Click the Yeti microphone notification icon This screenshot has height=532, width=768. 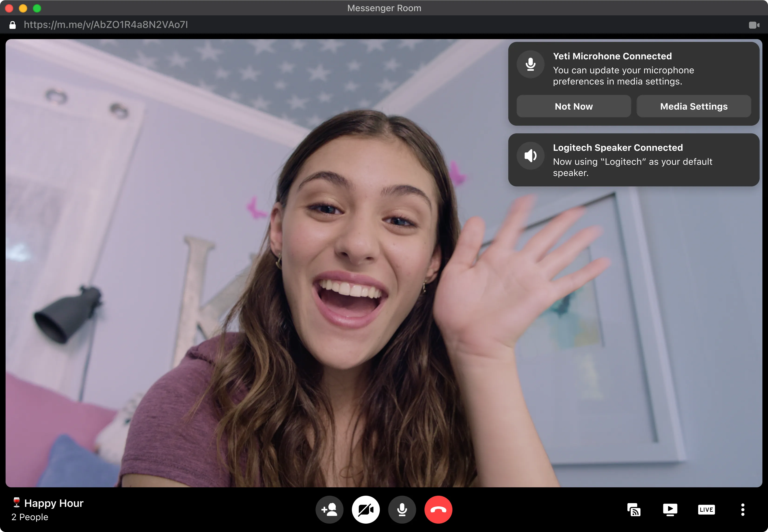tap(530, 64)
